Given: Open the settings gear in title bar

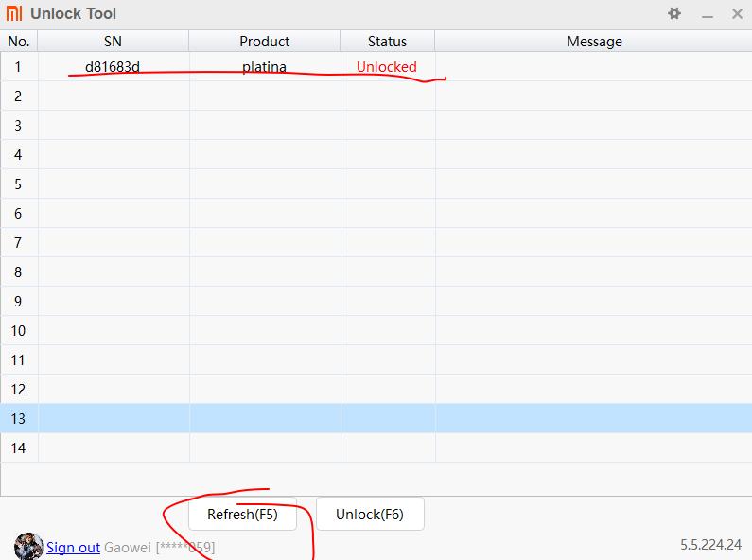Looking at the screenshot, I should pyautogui.click(x=674, y=13).
